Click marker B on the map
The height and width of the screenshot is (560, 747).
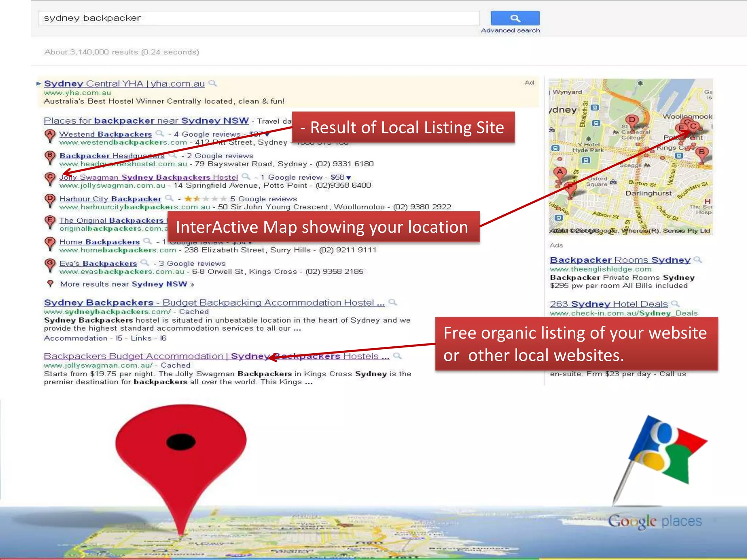point(702,155)
